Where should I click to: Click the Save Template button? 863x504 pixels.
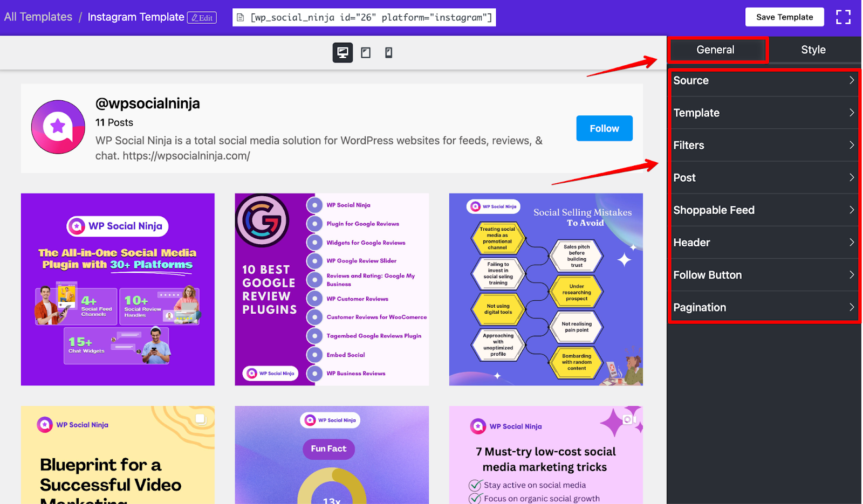click(x=784, y=17)
